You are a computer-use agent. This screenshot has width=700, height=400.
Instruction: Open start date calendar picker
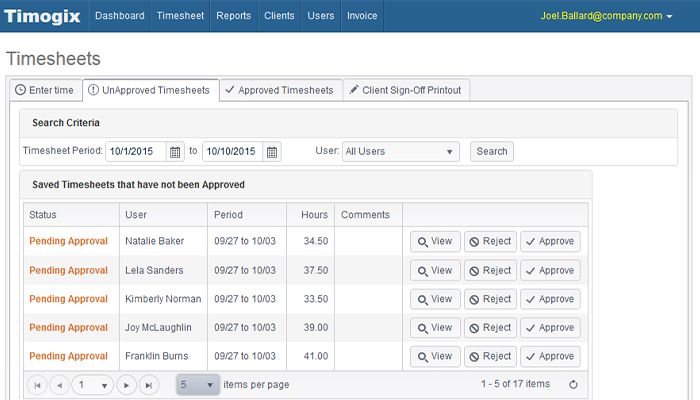175,152
